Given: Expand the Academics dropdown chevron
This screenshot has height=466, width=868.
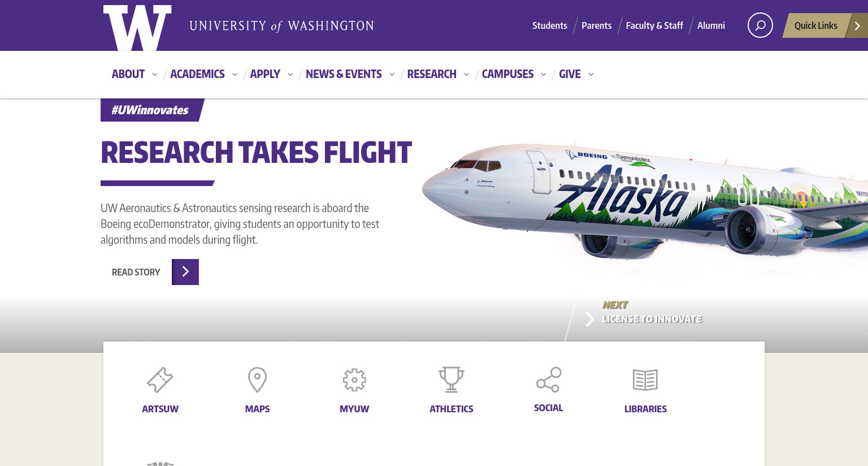Looking at the screenshot, I should click(235, 74).
